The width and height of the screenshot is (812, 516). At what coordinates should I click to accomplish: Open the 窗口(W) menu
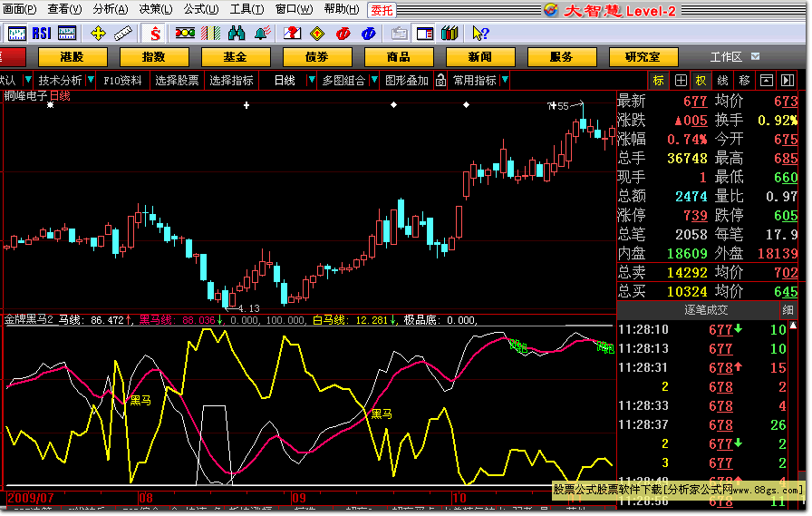pyautogui.click(x=294, y=9)
